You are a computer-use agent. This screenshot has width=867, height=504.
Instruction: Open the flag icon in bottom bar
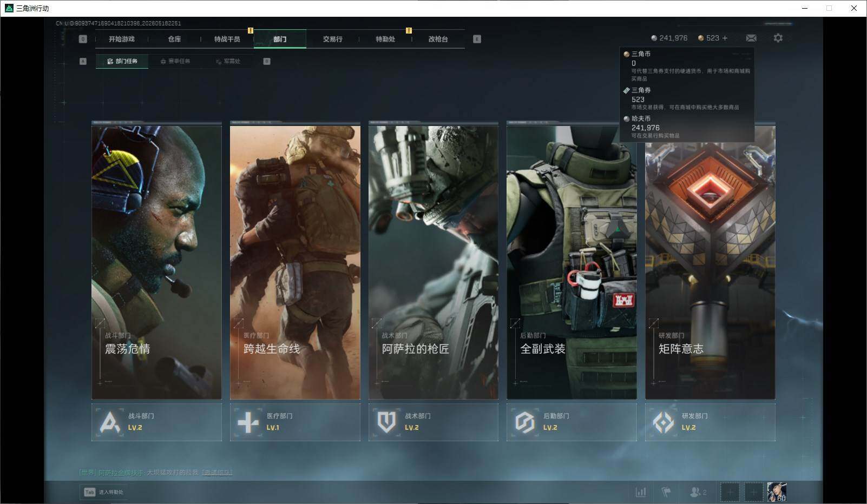tap(666, 492)
